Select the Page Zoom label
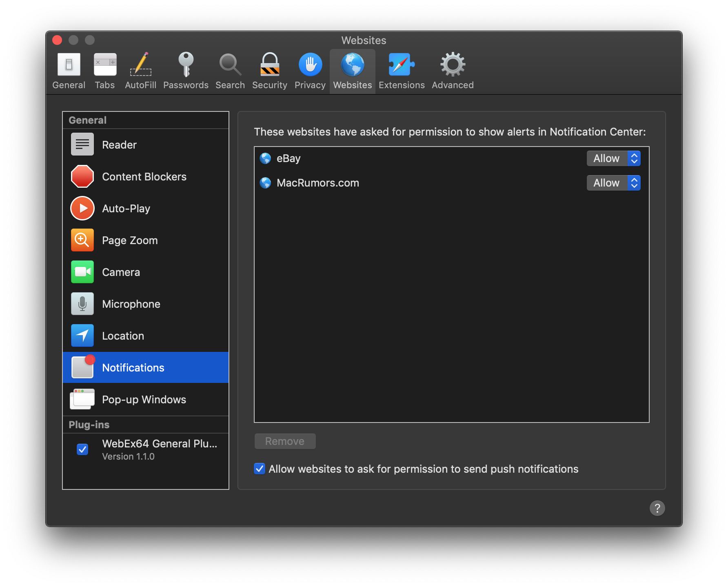The width and height of the screenshot is (728, 587). click(x=130, y=240)
